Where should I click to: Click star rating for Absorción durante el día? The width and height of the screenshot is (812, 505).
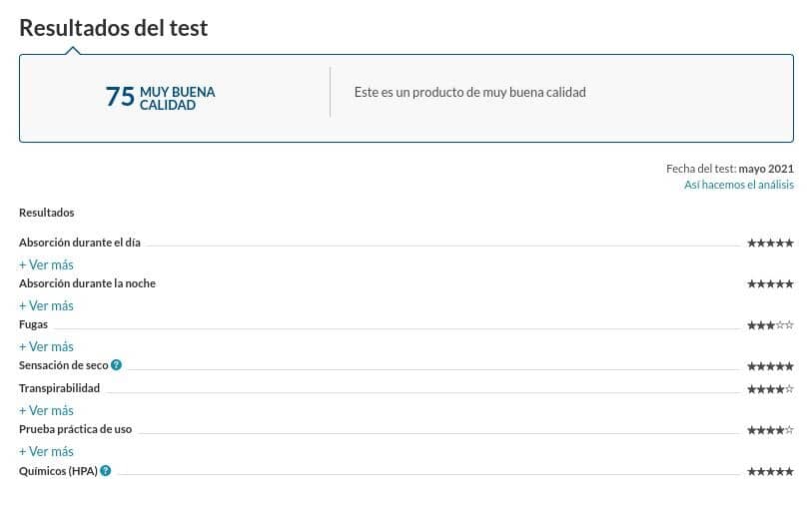[770, 243]
